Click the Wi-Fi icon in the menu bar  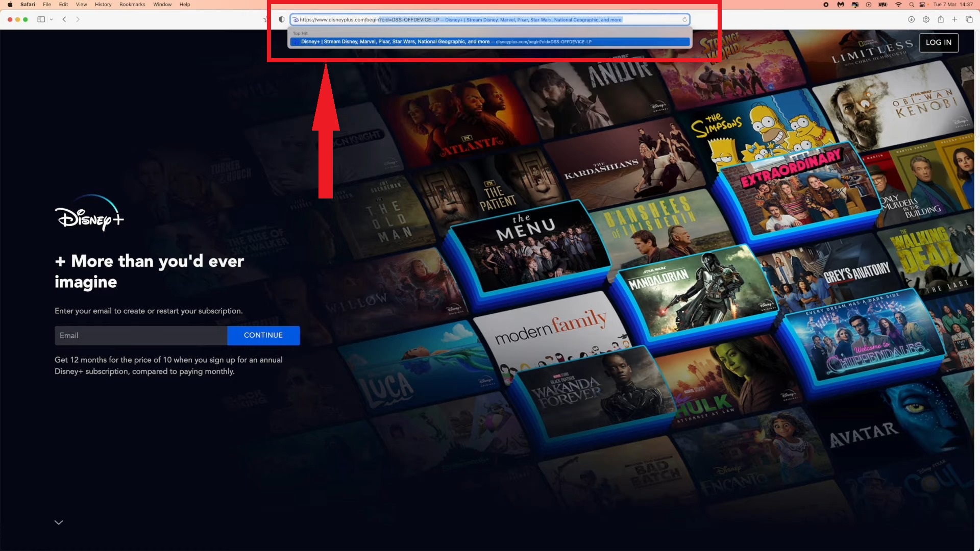coord(897,5)
